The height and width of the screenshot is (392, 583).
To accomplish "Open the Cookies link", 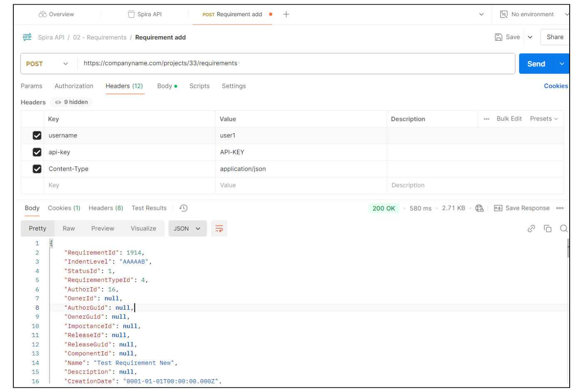I will [556, 86].
